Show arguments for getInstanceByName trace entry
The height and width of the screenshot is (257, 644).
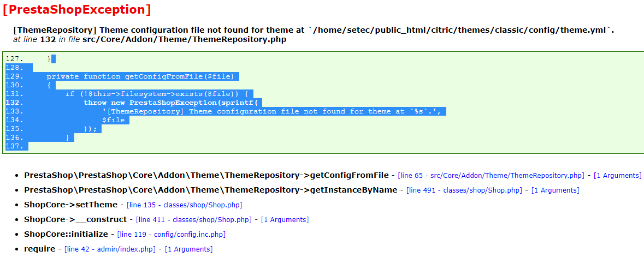coord(555,190)
